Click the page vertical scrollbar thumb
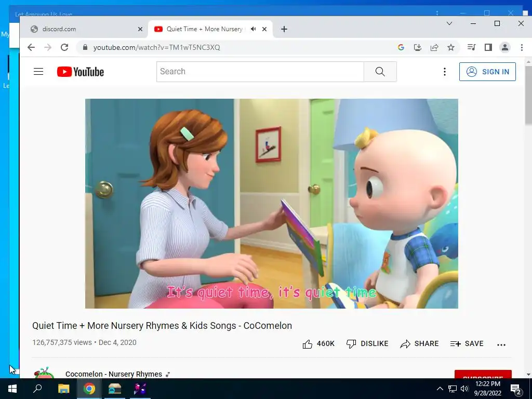Screen dimensions: 532x399 pos(528,95)
